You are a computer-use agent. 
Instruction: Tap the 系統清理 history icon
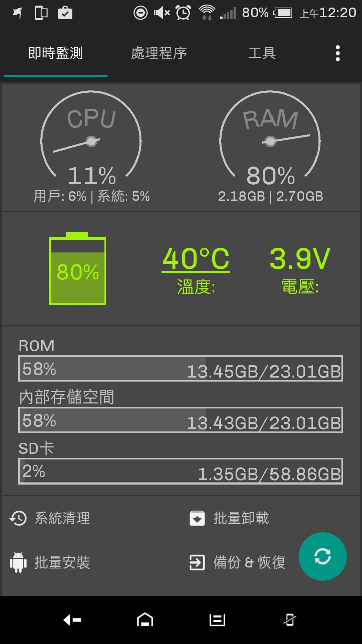click(x=18, y=518)
